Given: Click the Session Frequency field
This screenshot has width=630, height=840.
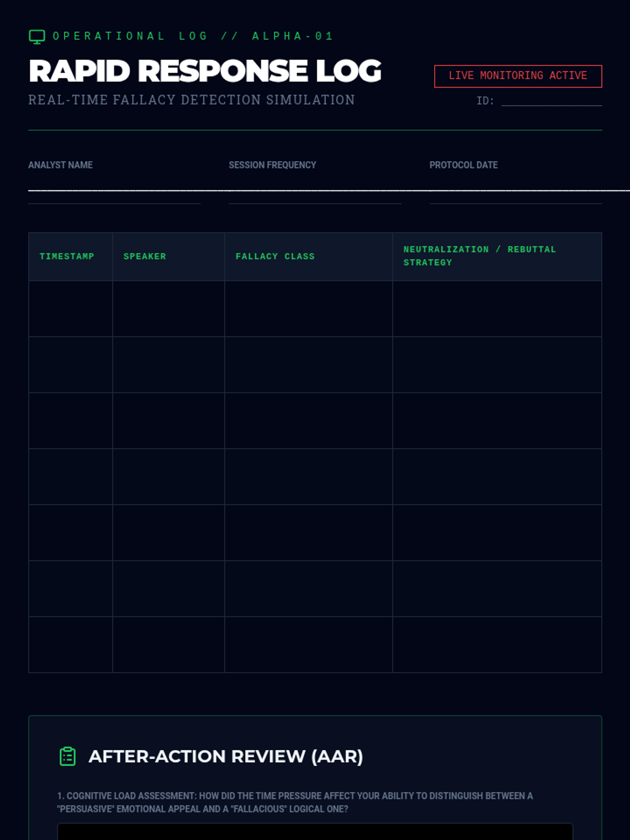Looking at the screenshot, I should tap(315, 192).
